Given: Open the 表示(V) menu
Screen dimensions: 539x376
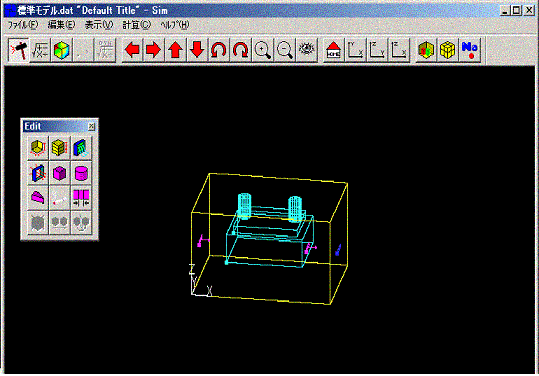Looking at the screenshot, I should click(x=99, y=25).
